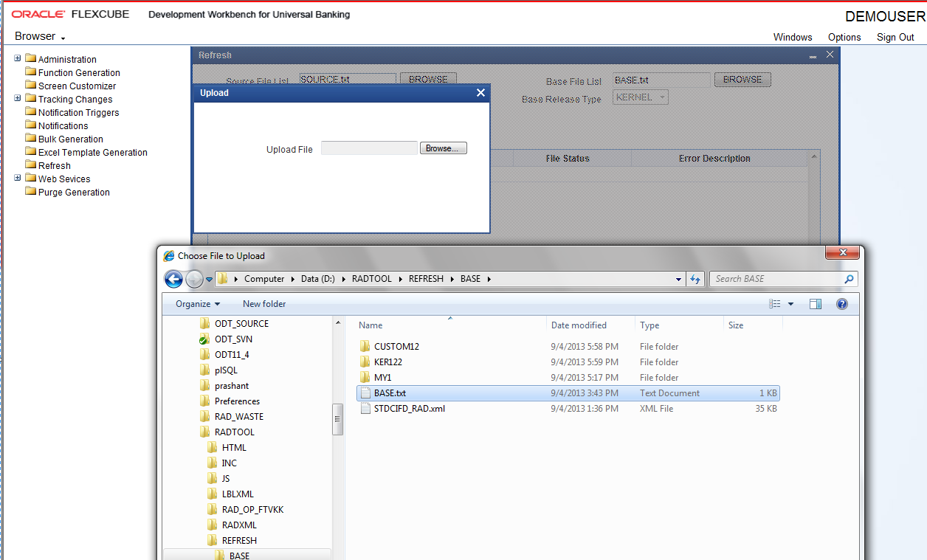
Task: Select the CUSTOM12 folder
Action: pos(396,346)
